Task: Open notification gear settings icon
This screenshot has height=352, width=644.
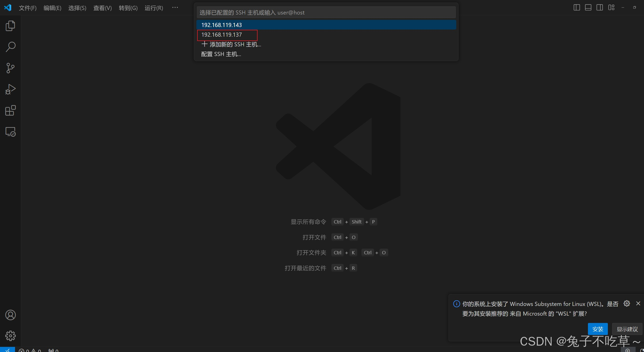Action: pos(627,303)
